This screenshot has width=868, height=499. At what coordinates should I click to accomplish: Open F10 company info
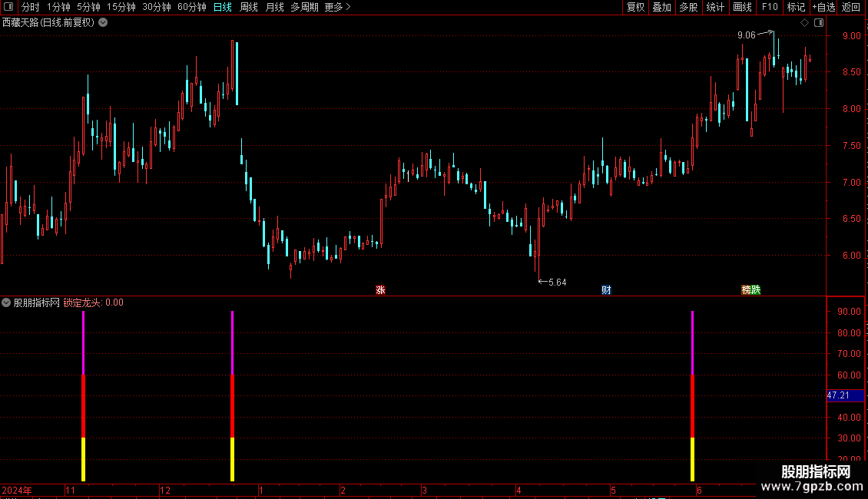coord(770,7)
